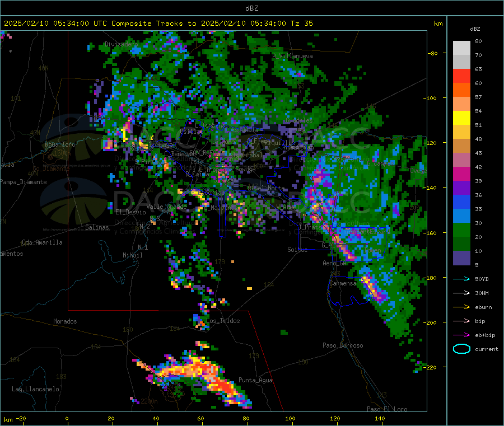The image size is (504, 426).
Task: Click the 'Lag.Llancanelo' map label
Action: point(35,389)
